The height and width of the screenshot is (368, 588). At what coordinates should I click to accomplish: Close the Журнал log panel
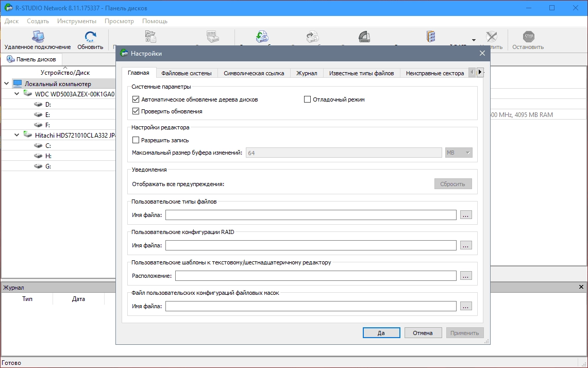(x=581, y=287)
